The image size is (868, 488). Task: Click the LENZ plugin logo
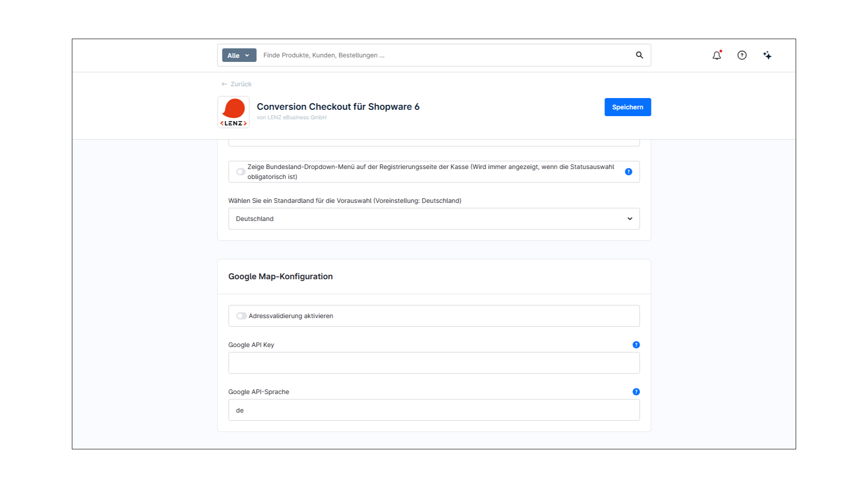pyautogui.click(x=233, y=112)
